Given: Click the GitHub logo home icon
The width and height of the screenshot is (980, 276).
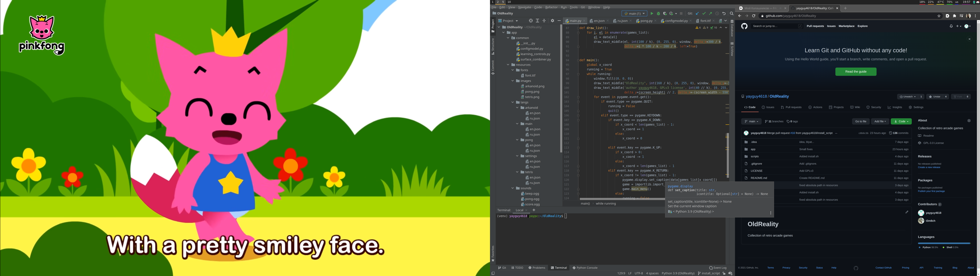Looking at the screenshot, I should (744, 26).
